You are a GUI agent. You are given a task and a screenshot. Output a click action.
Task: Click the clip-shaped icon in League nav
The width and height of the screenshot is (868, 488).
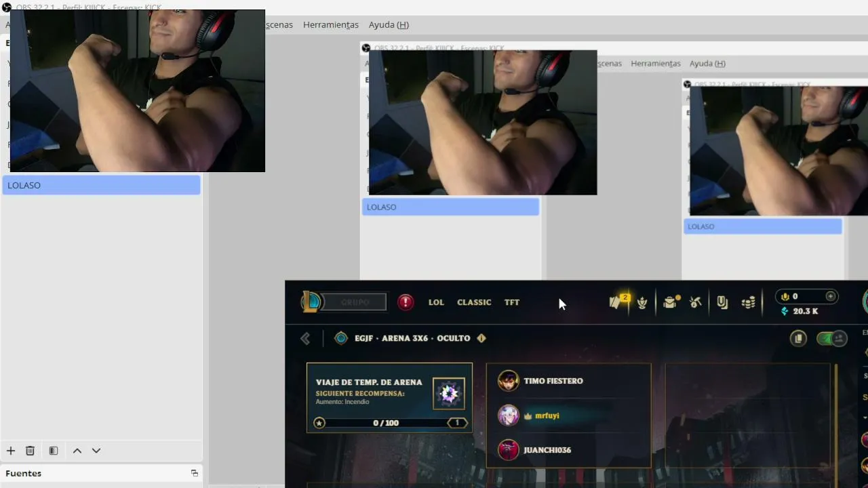722,302
